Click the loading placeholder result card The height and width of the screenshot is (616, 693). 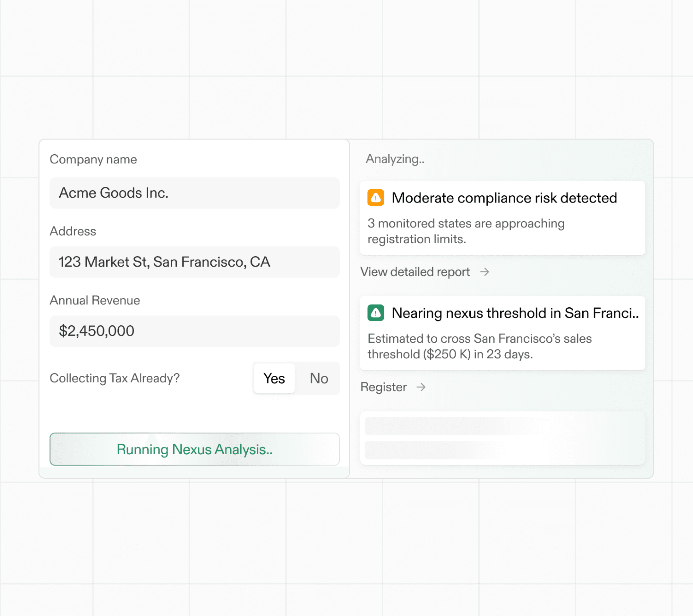(502, 438)
